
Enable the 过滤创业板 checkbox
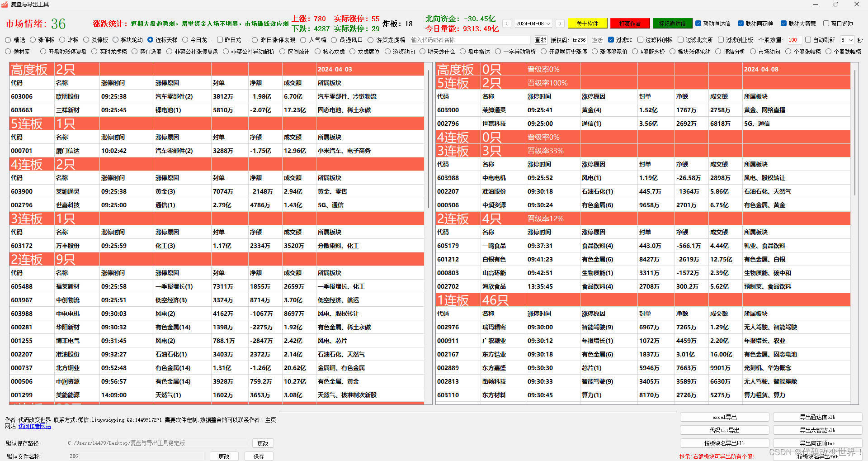pos(721,40)
